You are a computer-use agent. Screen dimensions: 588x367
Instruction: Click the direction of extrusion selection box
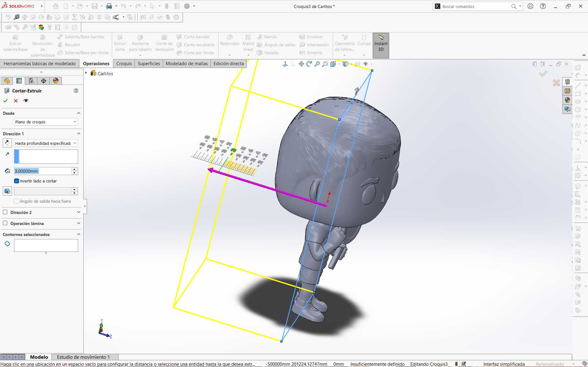tap(46, 156)
